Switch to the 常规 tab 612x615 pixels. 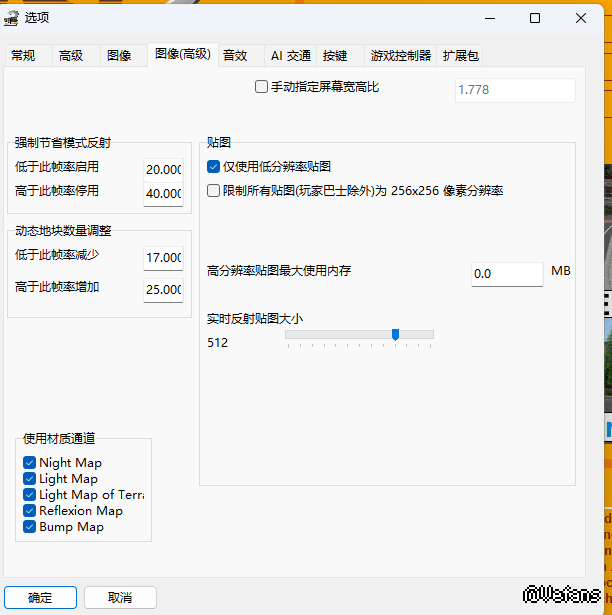(x=28, y=56)
